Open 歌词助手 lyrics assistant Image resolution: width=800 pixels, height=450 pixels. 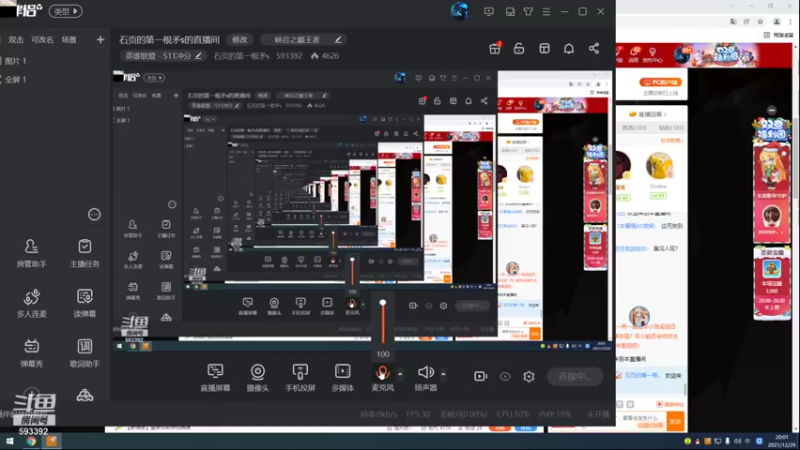(85, 354)
